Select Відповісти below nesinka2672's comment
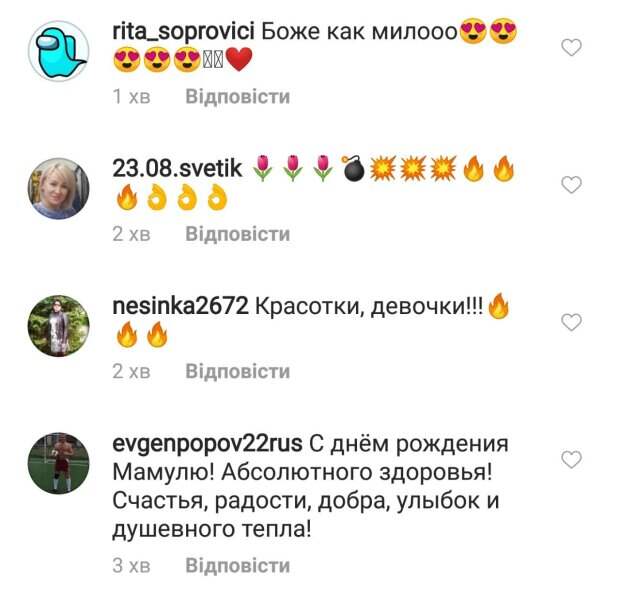Viewport: 620px width, 613px height. (238, 371)
